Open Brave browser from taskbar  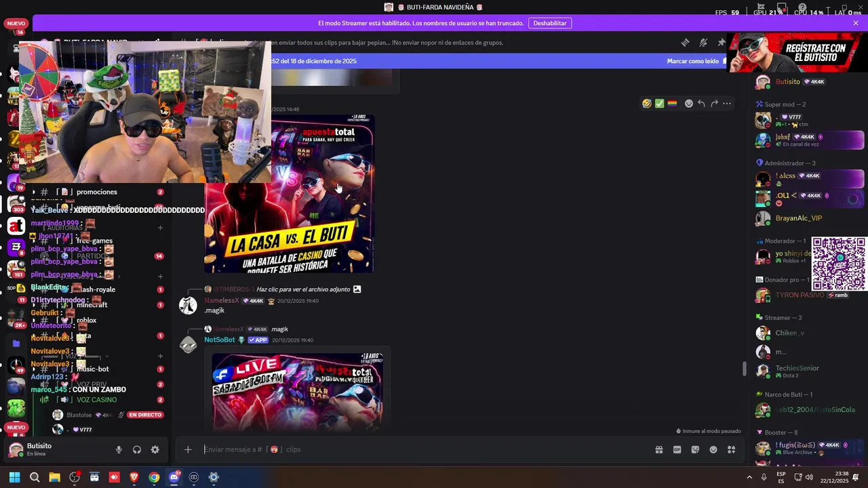click(134, 477)
